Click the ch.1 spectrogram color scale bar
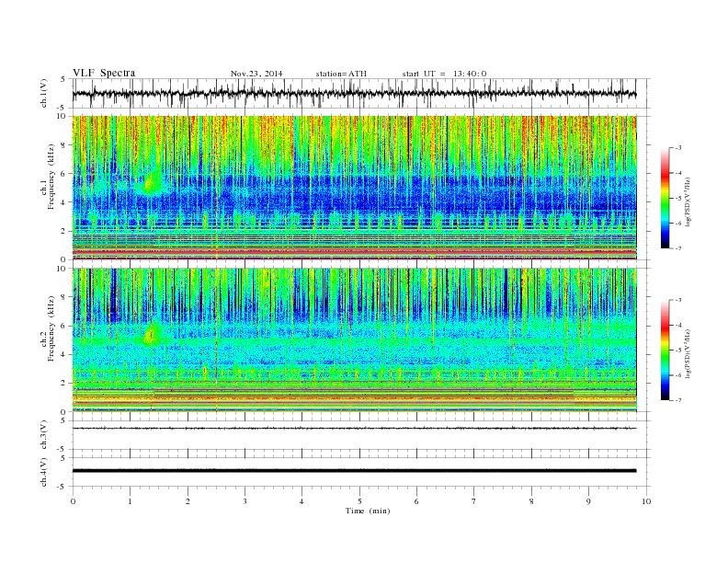This screenshot has width=728, height=563. click(x=665, y=198)
